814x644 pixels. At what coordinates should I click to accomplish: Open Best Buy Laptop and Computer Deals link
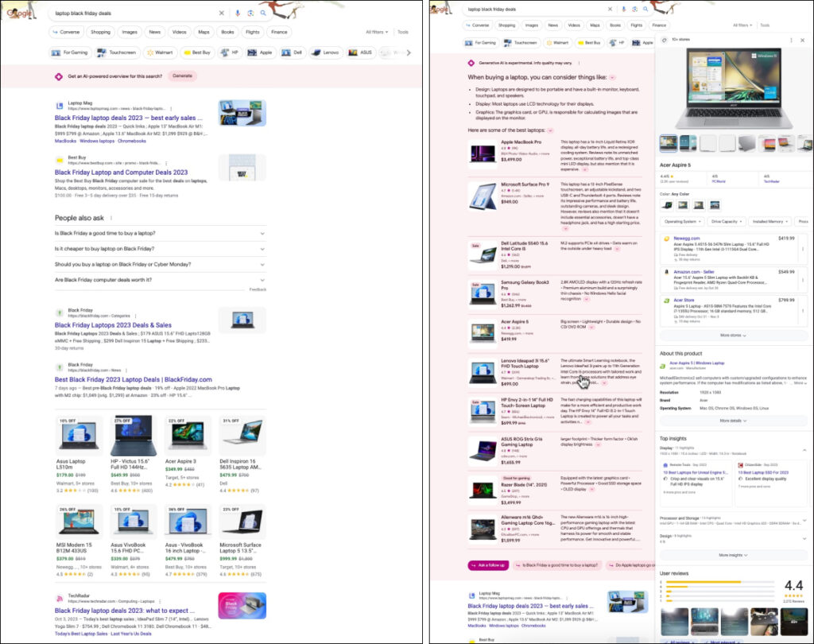tap(121, 173)
